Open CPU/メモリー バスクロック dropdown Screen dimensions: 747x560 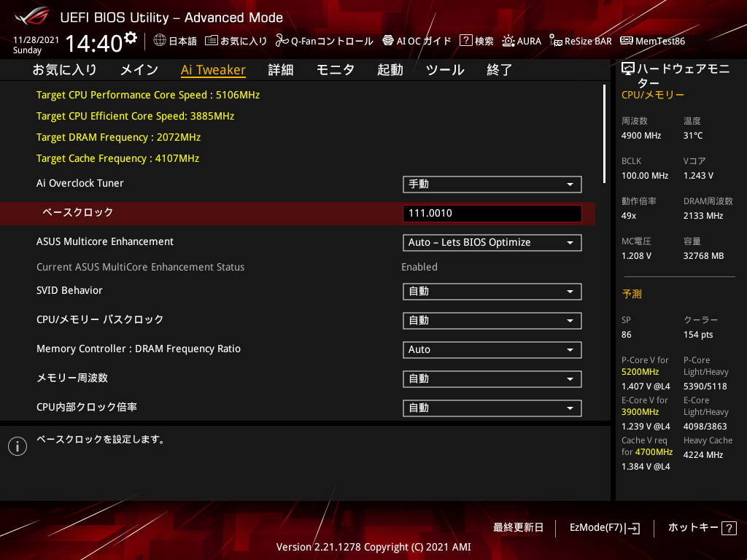[492, 321]
